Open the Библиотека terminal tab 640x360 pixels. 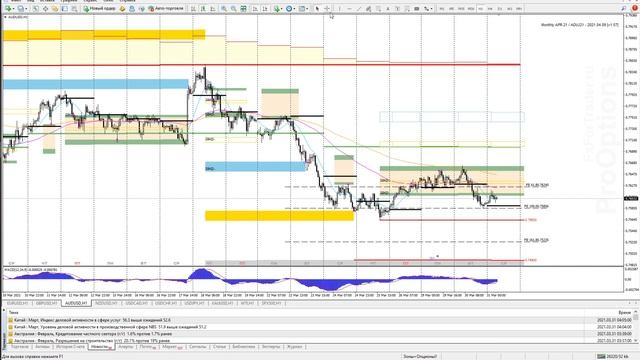244,347
